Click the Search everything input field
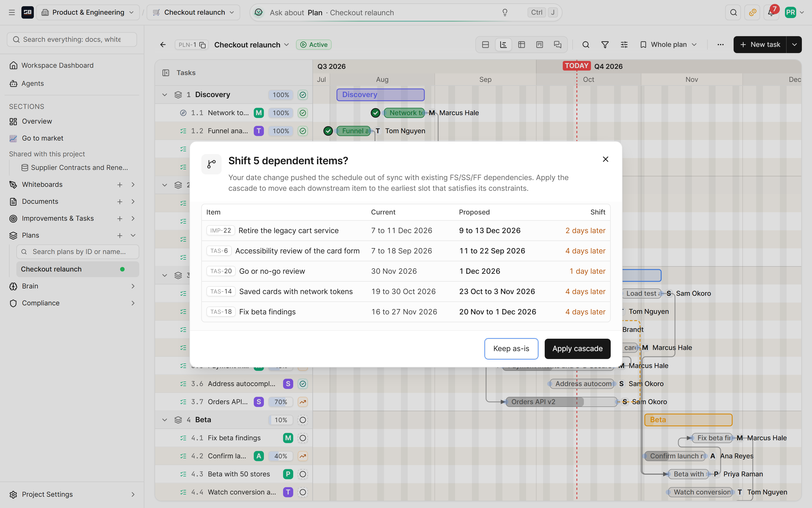This screenshot has width=812, height=508. (x=72, y=40)
